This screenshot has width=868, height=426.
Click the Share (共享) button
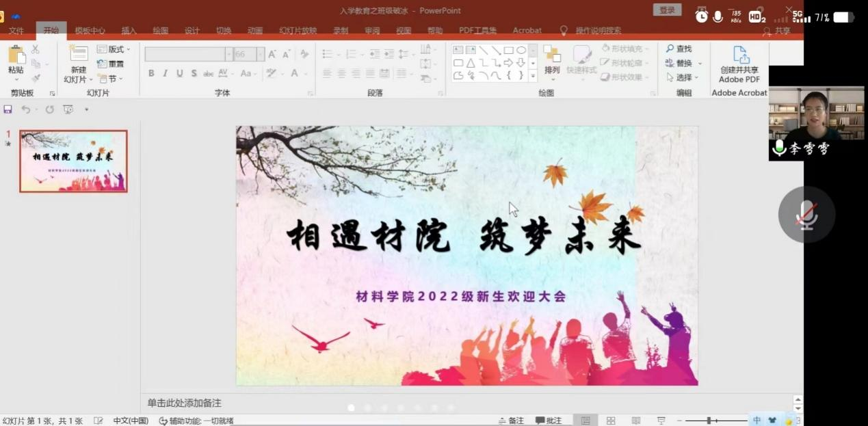pos(777,31)
